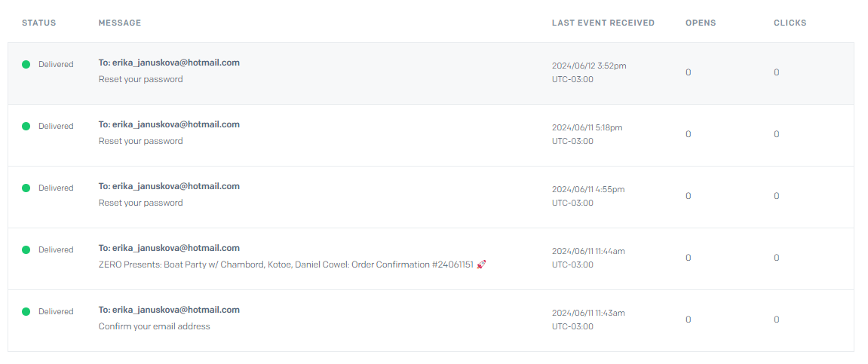Open ZERO Presents Boat Party order confirmation
This screenshot has height=364, width=868.
click(286, 265)
